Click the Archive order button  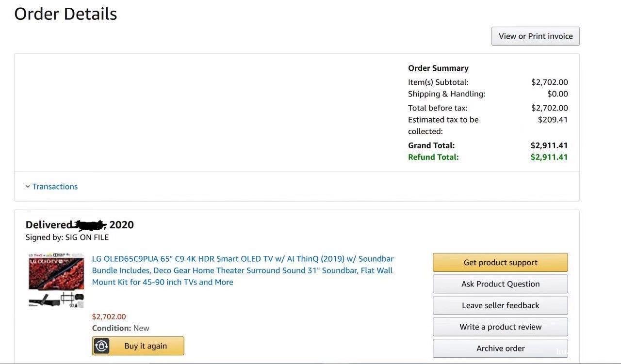click(500, 348)
